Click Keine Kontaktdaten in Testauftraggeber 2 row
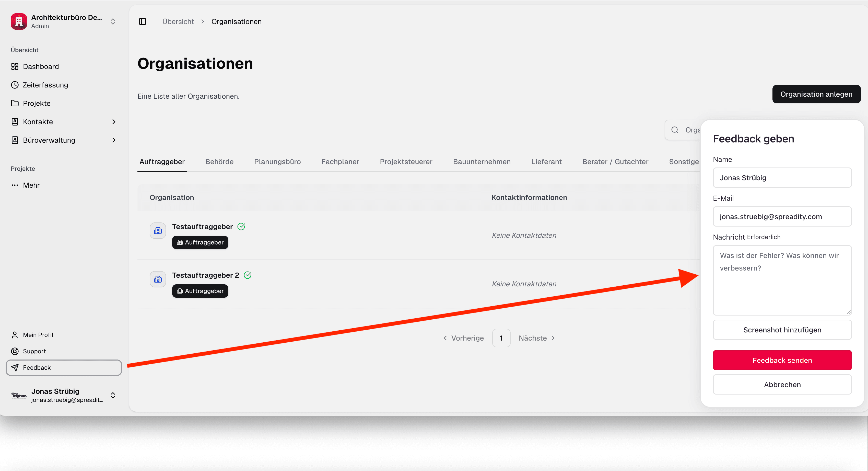 pyautogui.click(x=524, y=284)
